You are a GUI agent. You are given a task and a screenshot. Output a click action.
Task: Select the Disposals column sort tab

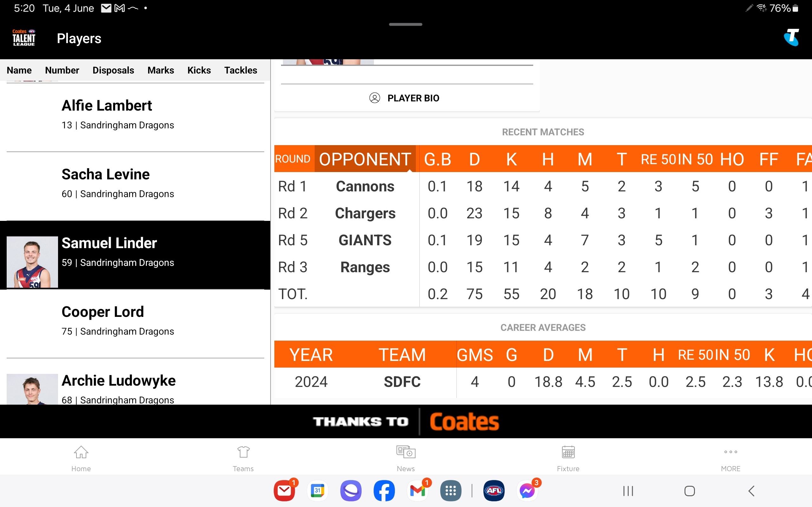[114, 70]
